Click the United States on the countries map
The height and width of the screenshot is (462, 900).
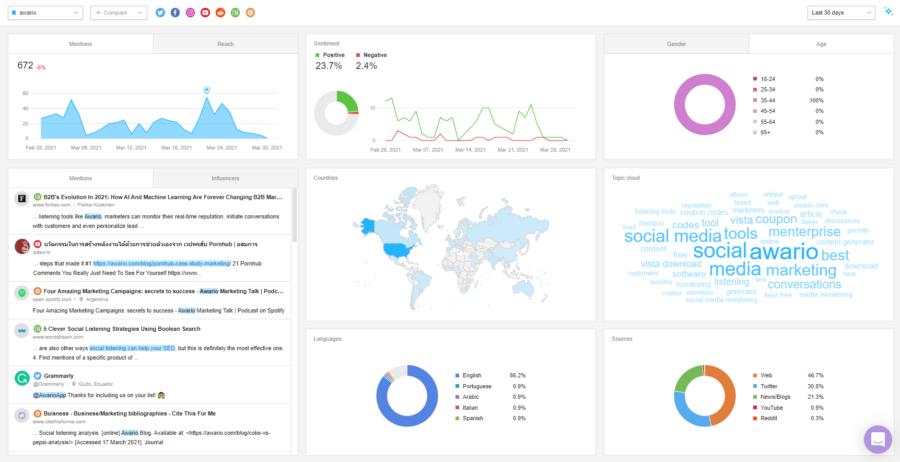tap(398, 249)
